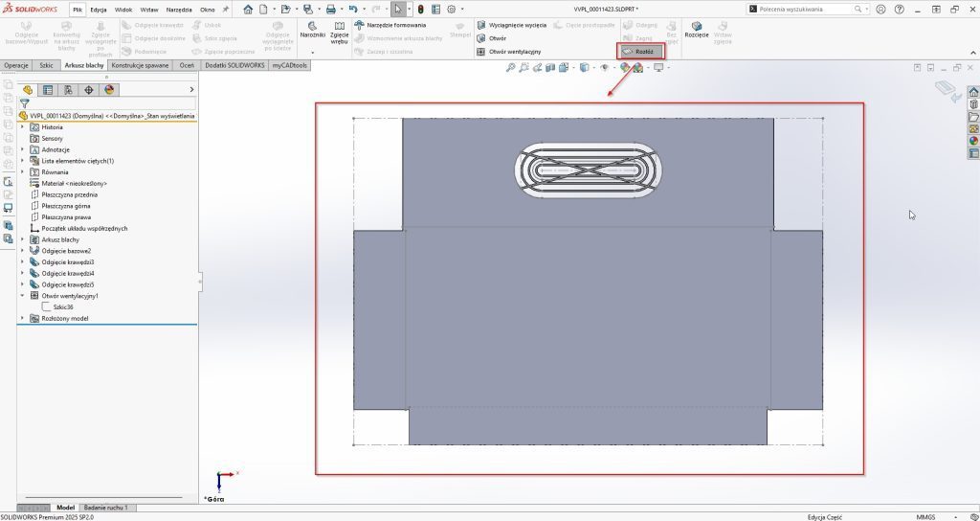Launch the Otwór hole wizard
Image resolution: width=980 pixels, height=521 pixels.
click(491, 38)
